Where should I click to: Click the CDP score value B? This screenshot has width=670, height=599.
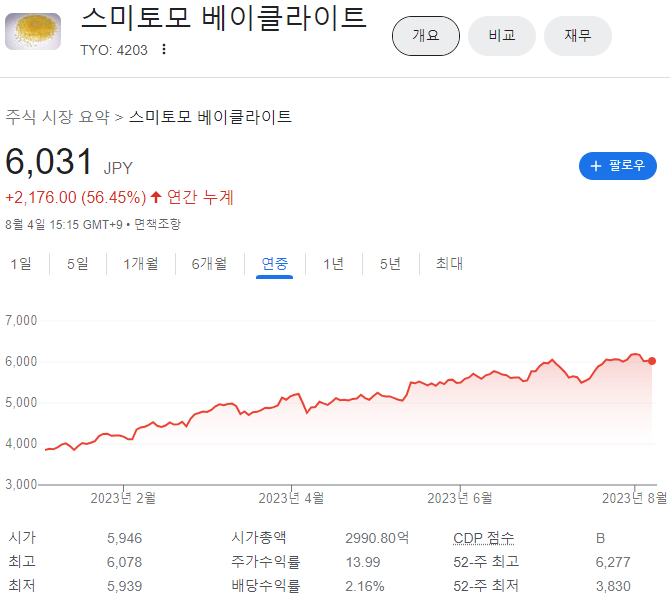point(600,538)
